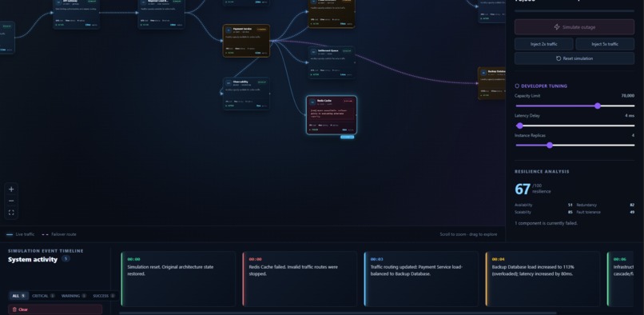Click the 'SIMULATION EVENT TIMELINE' label

(x=46, y=251)
